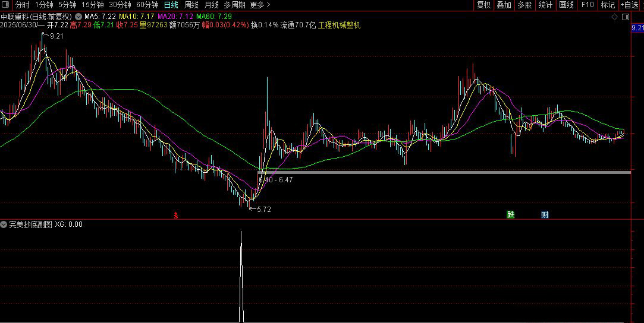Toggle 复权 price adjustment
This screenshot has height=323, width=644.
484,5
